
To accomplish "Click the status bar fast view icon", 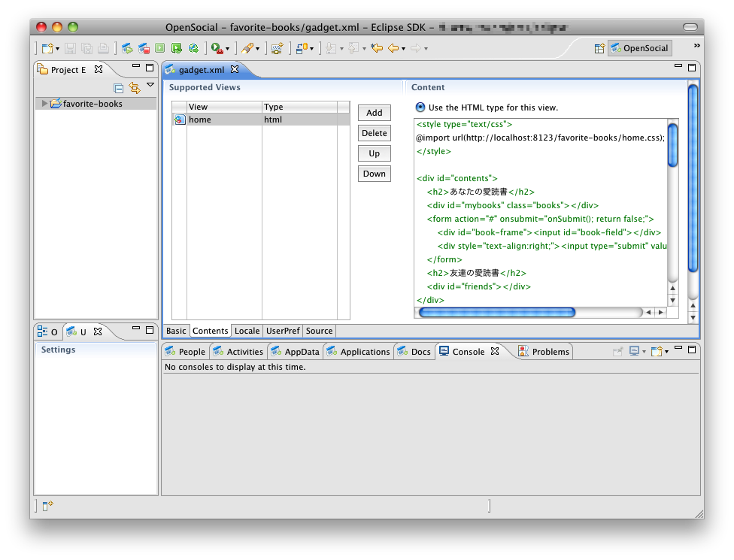I will (x=47, y=506).
